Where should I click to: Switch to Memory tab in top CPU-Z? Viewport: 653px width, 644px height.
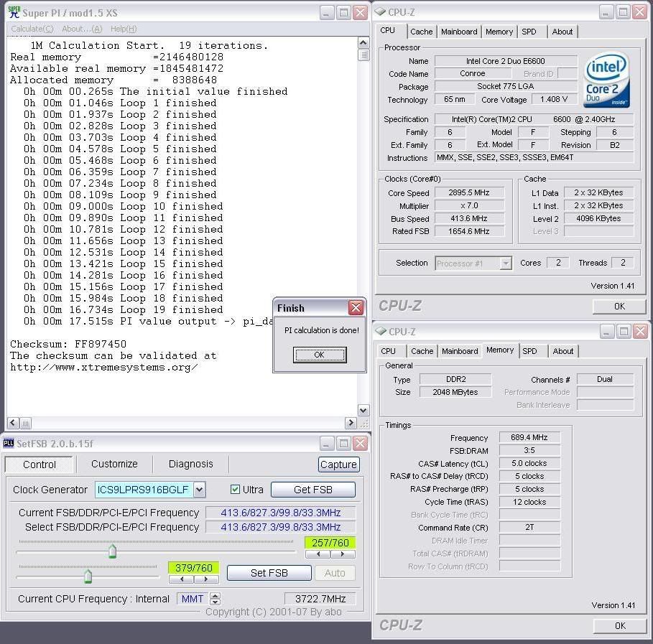coord(499,32)
